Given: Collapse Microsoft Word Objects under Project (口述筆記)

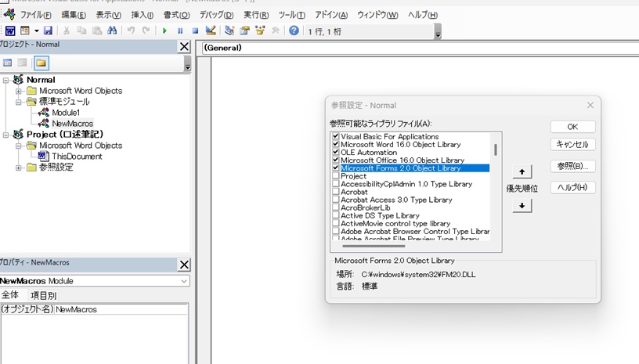Looking at the screenshot, I should click(x=18, y=146).
